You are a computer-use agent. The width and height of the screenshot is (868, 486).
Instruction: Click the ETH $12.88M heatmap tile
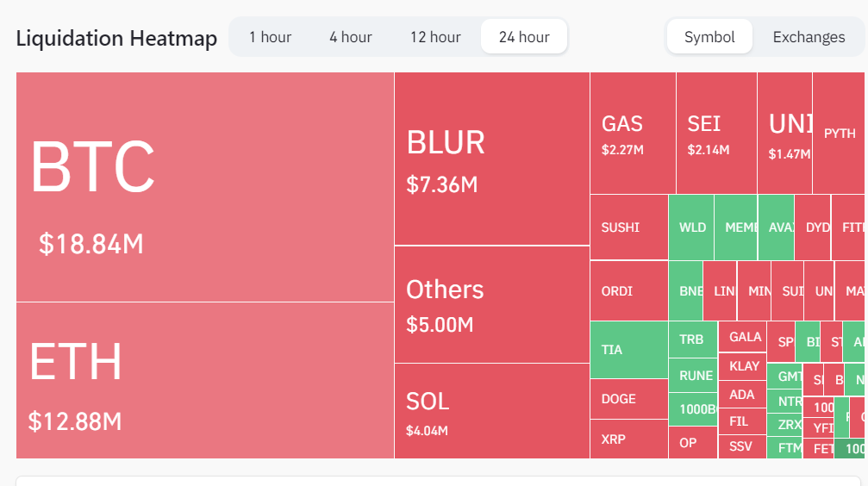pos(205,380)
